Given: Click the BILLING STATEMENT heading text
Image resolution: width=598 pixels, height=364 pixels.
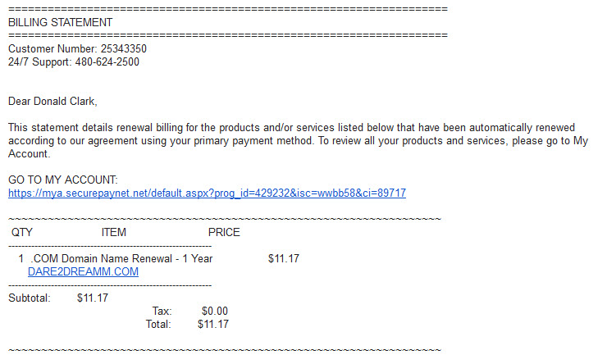Looking at the screenshot, I should click(60, 22).
